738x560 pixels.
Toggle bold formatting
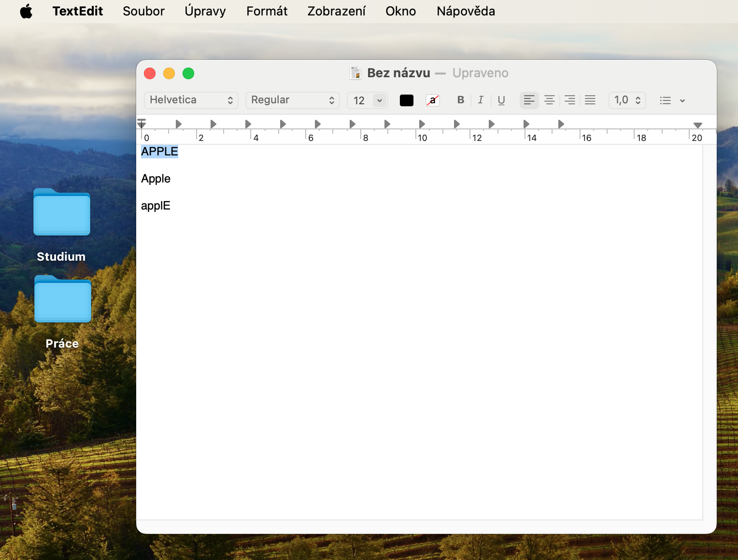coord(460,100)
